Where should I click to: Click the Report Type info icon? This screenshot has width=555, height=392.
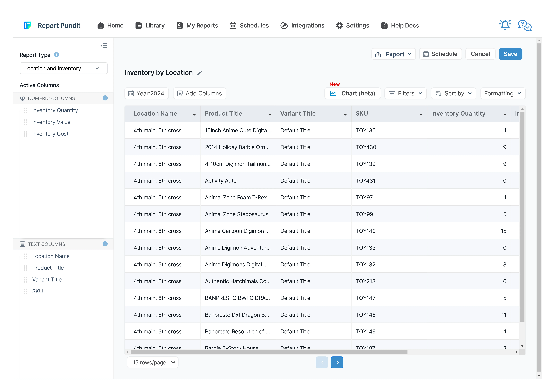(56, 55)
